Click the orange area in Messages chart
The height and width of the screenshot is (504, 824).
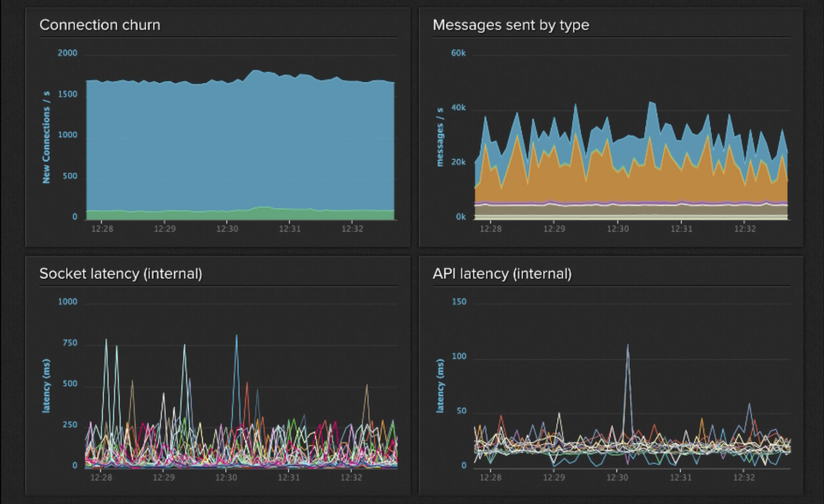pyautogui.click(x=631, y=184)
